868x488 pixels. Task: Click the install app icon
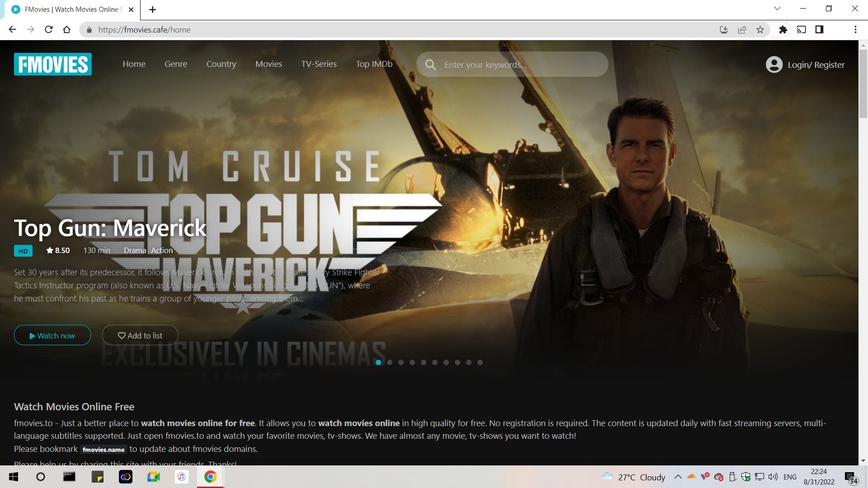(724, 30)
